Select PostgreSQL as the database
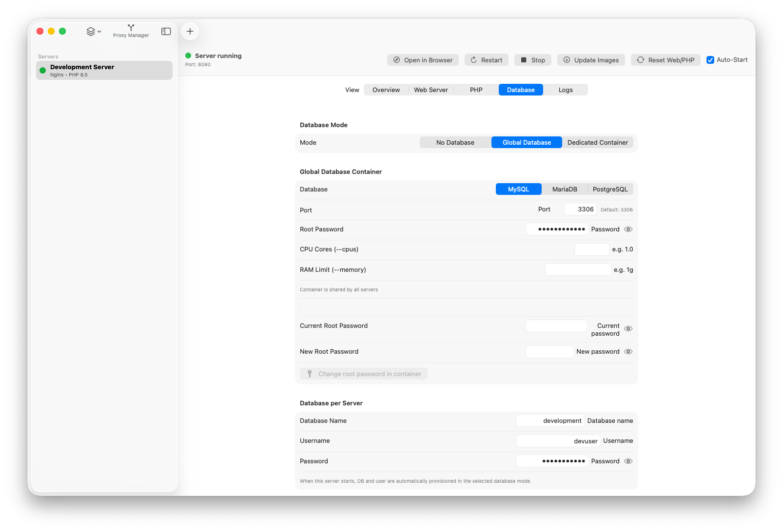Image resolution: width=783 pixels, height=532 pixels. 610,189
